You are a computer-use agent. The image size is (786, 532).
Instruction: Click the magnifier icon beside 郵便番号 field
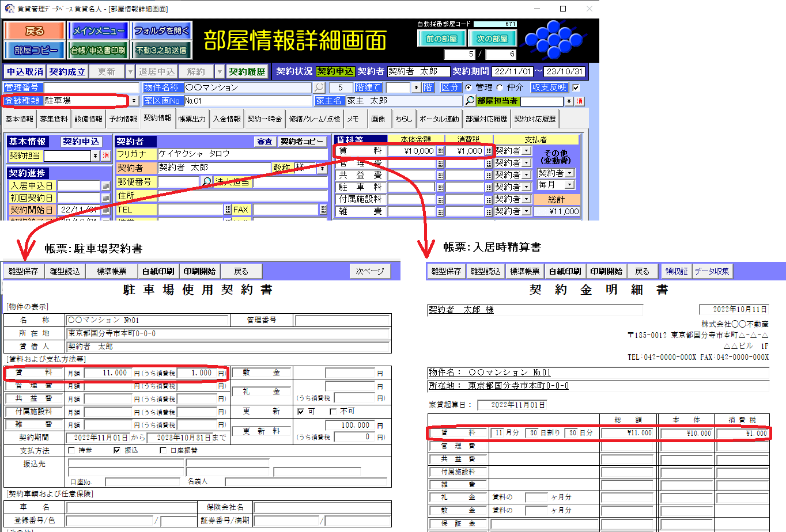(207, 181)
